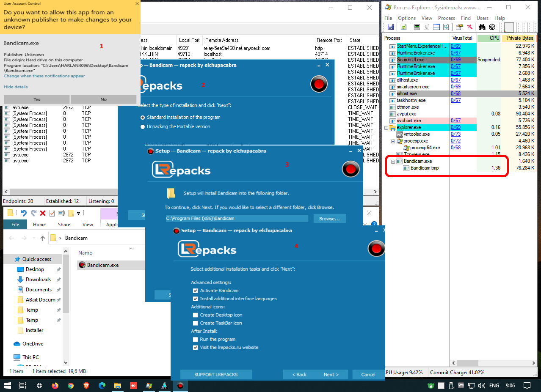This screenshot has height=392, width=541.
Task: Click the Save icon in Process Explorer toolbar
Action: click(x=391, y=27)
